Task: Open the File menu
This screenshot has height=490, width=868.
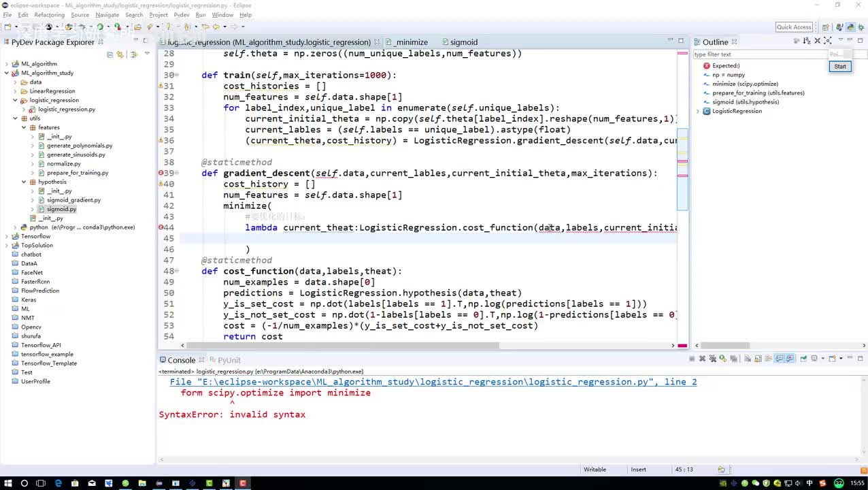Action: click(7, 15)
